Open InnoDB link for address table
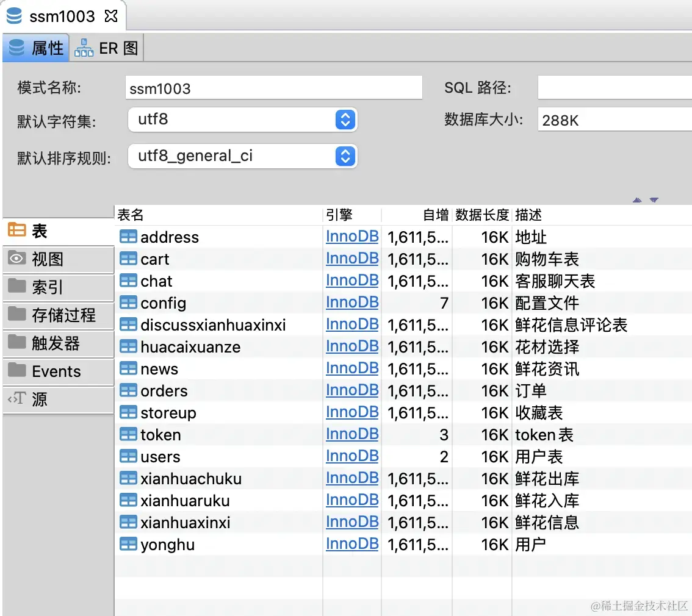 pos(352,237)
